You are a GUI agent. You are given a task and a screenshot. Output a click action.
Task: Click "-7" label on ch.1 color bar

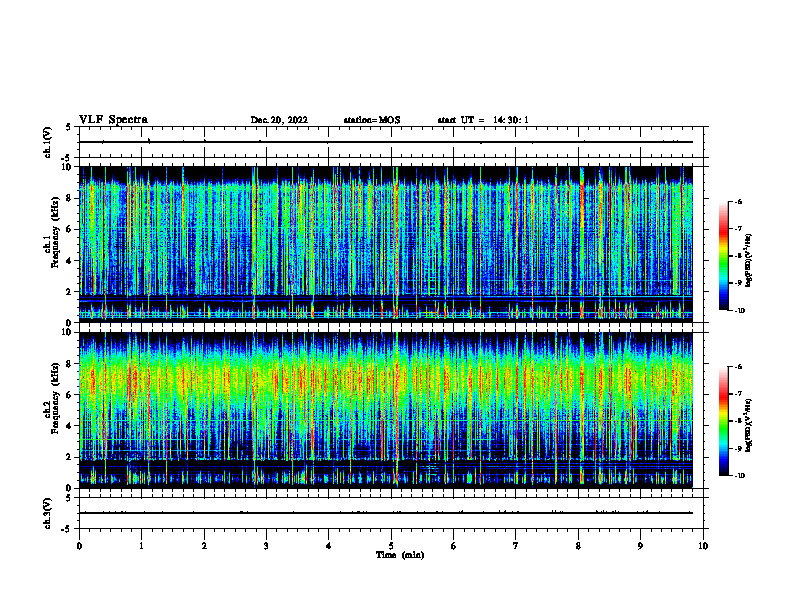click(x=738, y=229)
